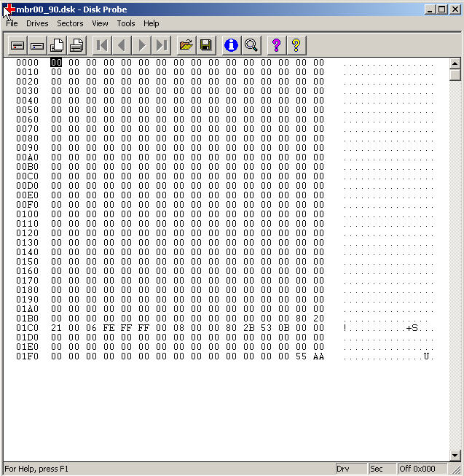Screen dimensions: 464x476
Task: Open the Help menu
Action: [x=152, y=23]
